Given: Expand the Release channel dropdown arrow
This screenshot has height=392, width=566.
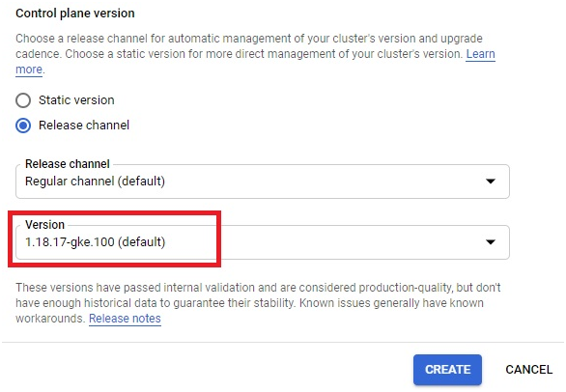Looking at the screenshot, I should tap(491, 181).
